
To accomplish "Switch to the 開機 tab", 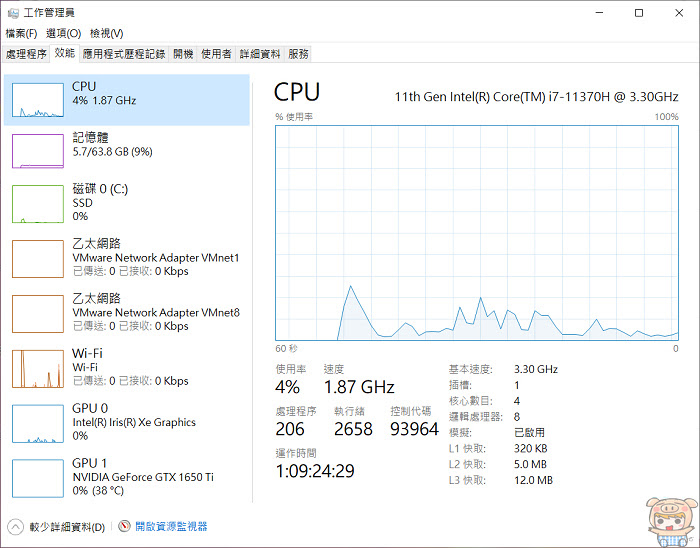I will coord(183,53).
